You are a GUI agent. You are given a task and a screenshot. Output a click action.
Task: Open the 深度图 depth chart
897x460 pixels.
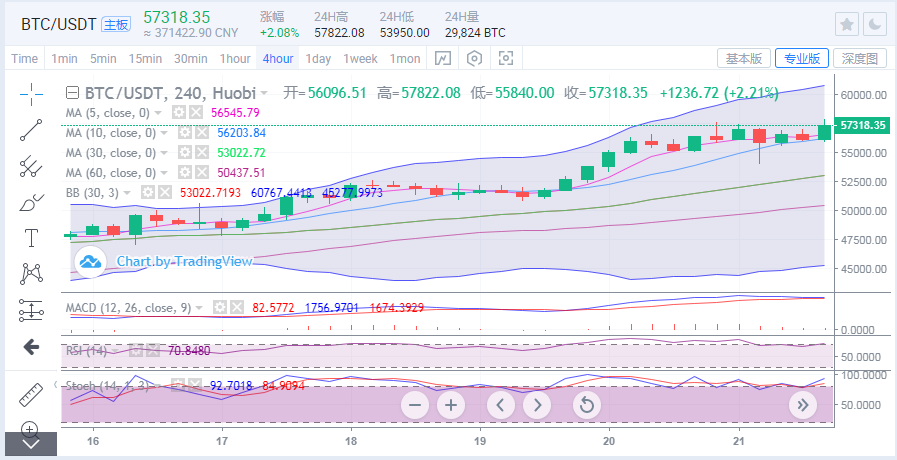[x=859, y=59]
